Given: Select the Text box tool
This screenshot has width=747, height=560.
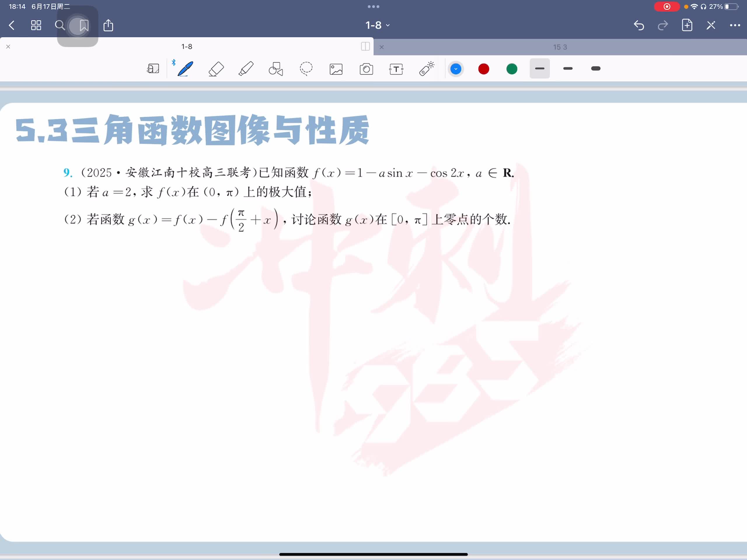Looking at the screenshot, I should pyautogui.click(x=396, y=69).
